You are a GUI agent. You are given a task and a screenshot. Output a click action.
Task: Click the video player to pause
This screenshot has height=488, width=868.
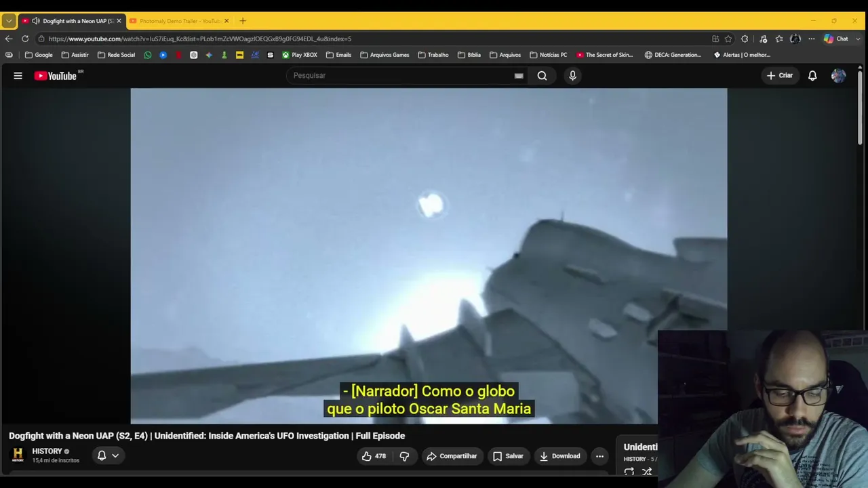(429, 256)
